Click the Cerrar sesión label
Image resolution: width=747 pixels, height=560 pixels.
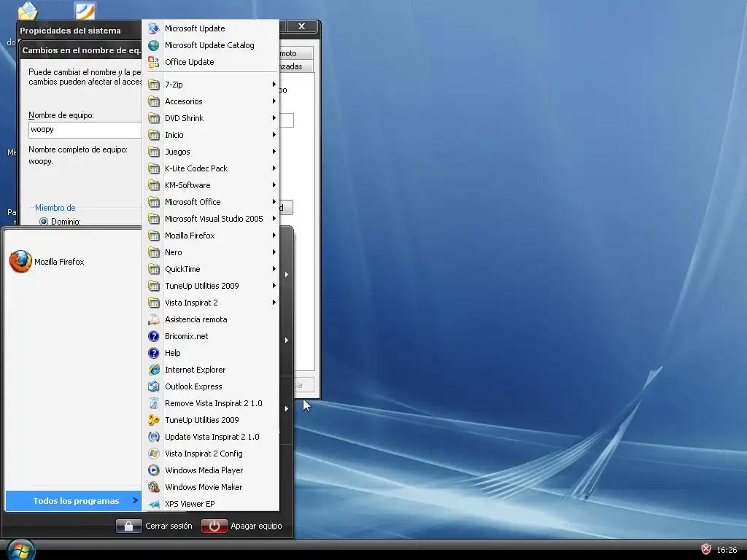(x=169, y=526)
